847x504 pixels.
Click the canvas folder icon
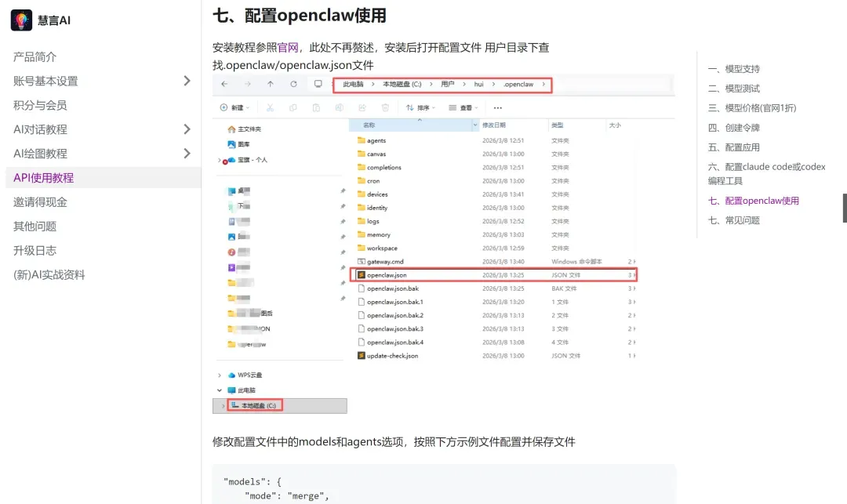coord(362,154)
